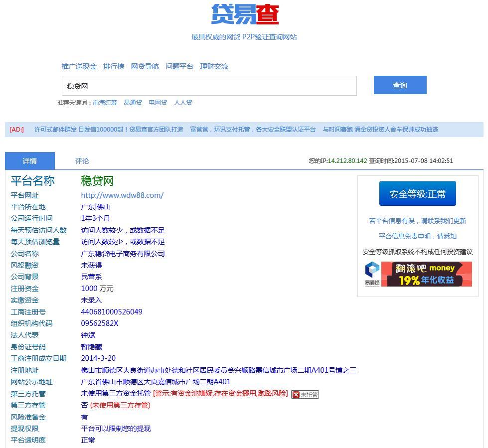Click the 贷易查 site logo
This screenshot has height=448, width=488.
point(244,14)
